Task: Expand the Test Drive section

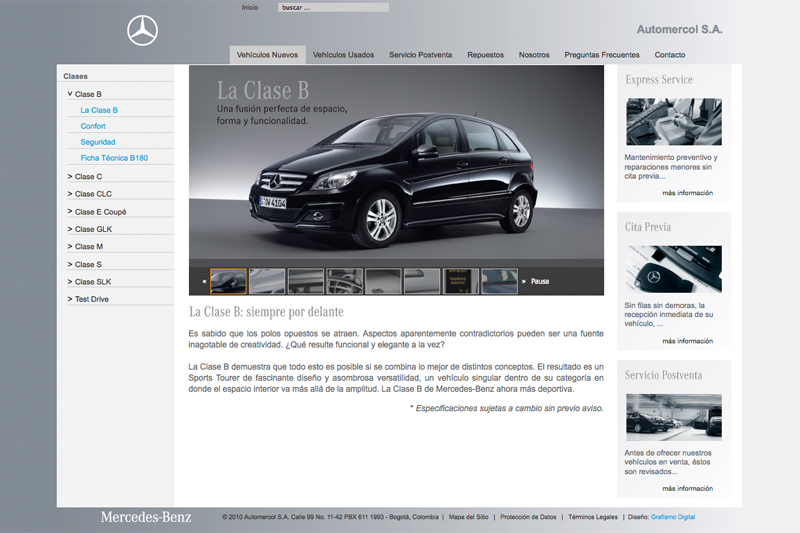Action: click(88, 299)
